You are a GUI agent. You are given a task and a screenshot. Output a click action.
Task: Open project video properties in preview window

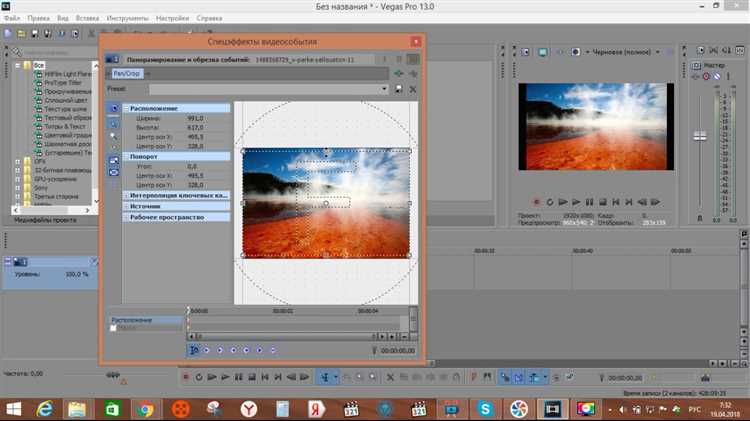click(525, 52)
